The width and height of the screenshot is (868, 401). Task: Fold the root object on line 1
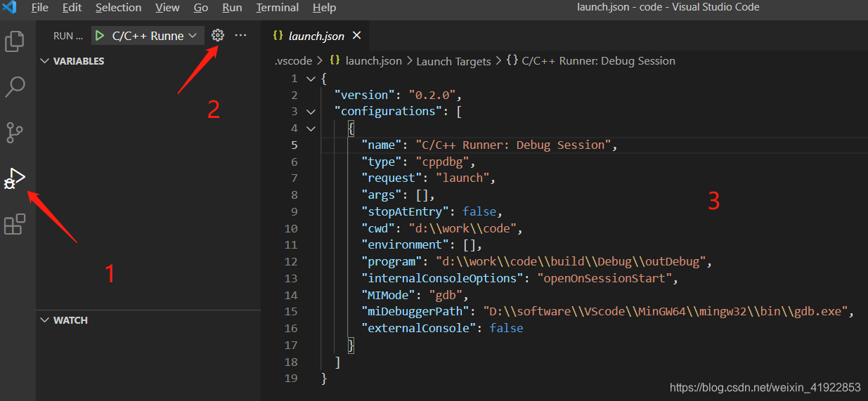pyautogui.click(x=311, y=79)
